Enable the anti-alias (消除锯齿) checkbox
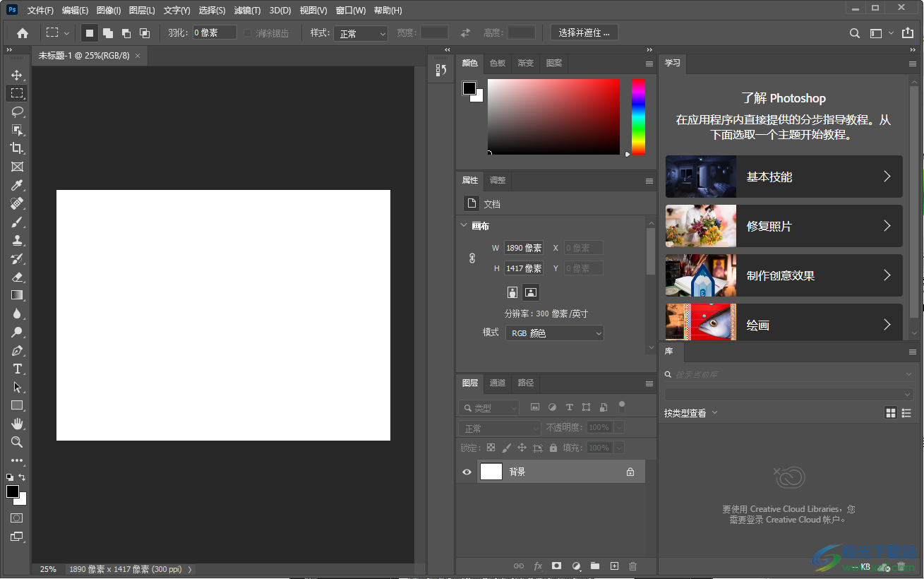924x579 pixels. [x=248, y=33]
